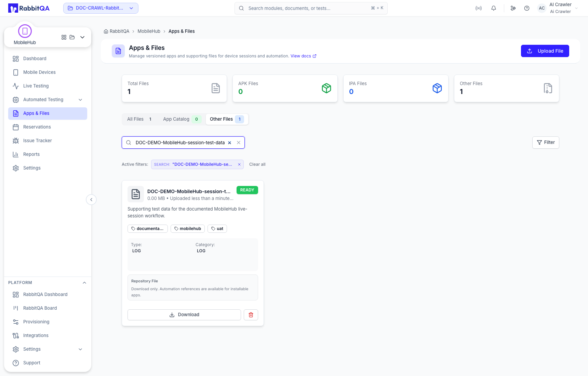588x376 pixels.
Task: Click the Apps & Files header icon
Action: click(118, 51)
